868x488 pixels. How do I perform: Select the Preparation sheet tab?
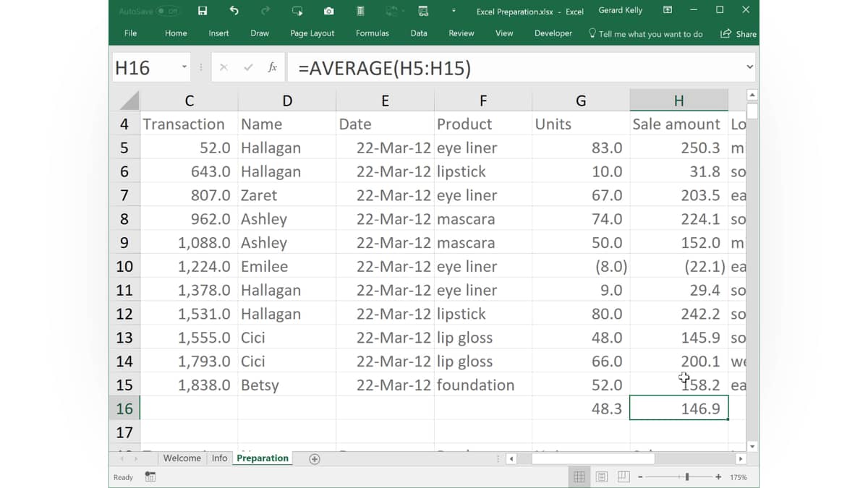[263, 458]
